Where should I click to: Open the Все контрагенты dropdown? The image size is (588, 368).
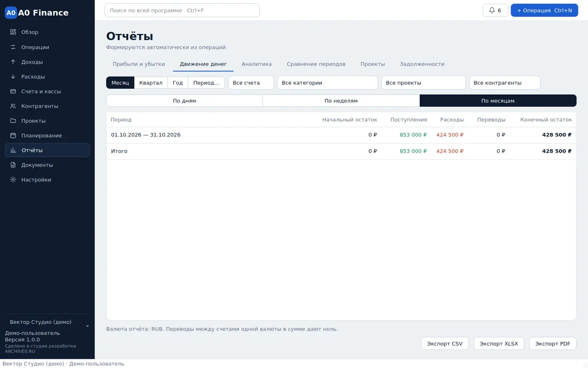click(x=504, y=83)
